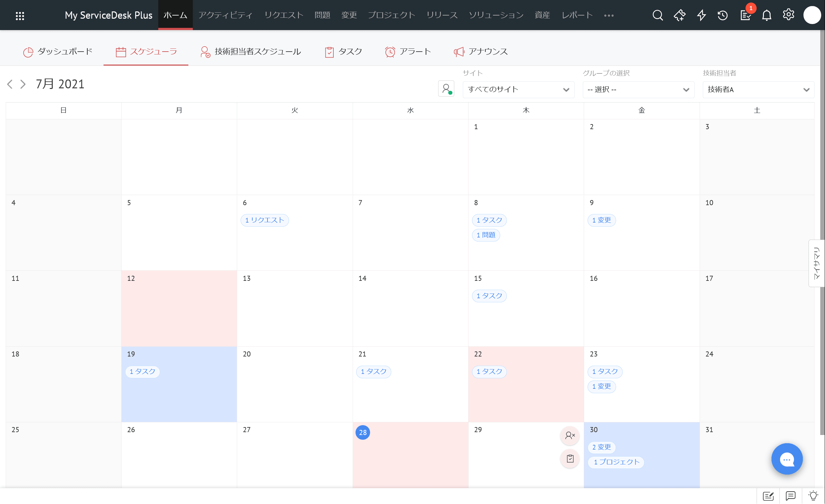Open the blue chat bubble button
The image size is (825, 504).
click(x=787, y=459)
